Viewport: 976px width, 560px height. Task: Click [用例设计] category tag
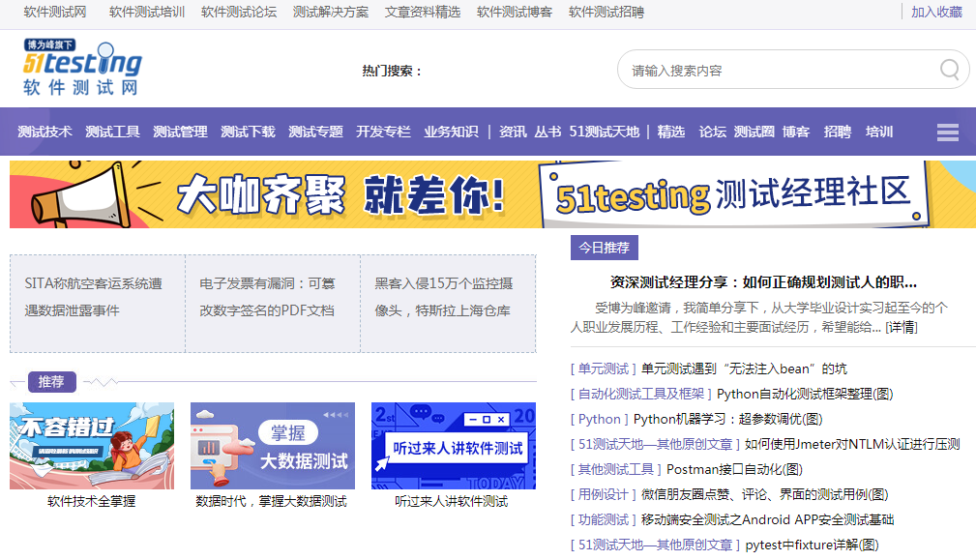coord(604,494)
